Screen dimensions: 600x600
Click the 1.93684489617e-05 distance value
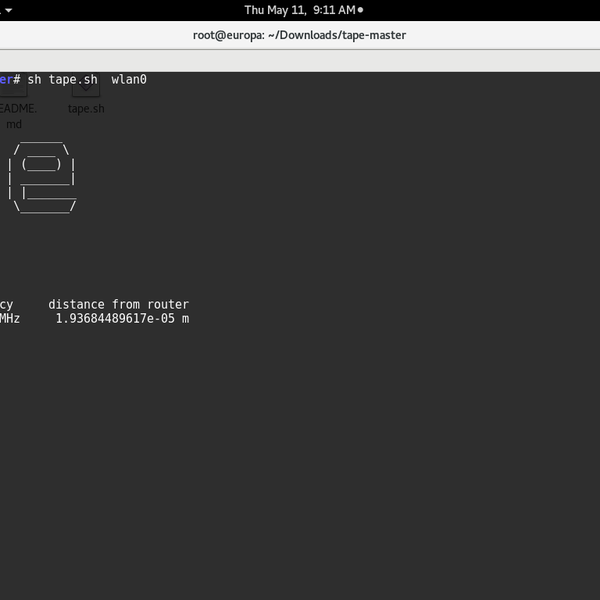click(x=115, y=318)
